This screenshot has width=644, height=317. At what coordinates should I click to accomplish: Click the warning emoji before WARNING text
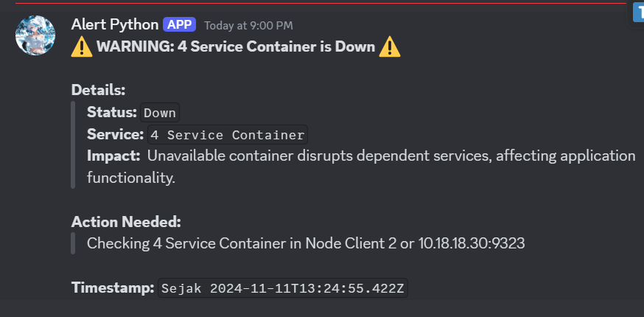click(81, 48)
